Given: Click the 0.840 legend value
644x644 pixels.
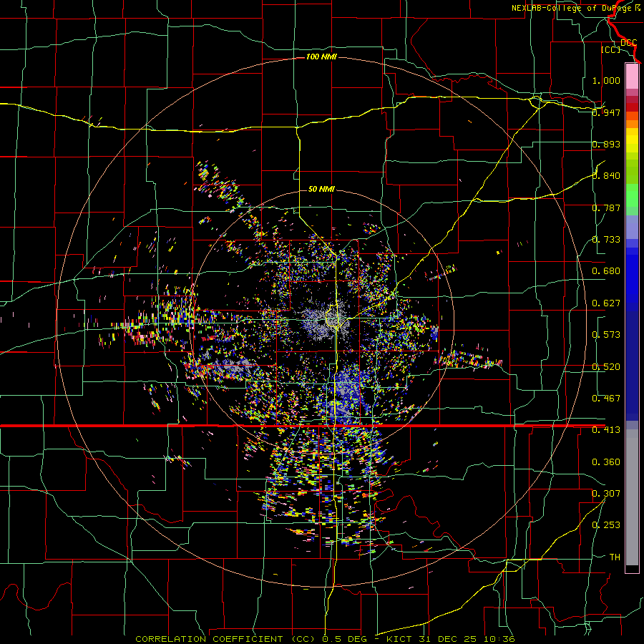Looking at the screenshot, I should pos(606,176).
